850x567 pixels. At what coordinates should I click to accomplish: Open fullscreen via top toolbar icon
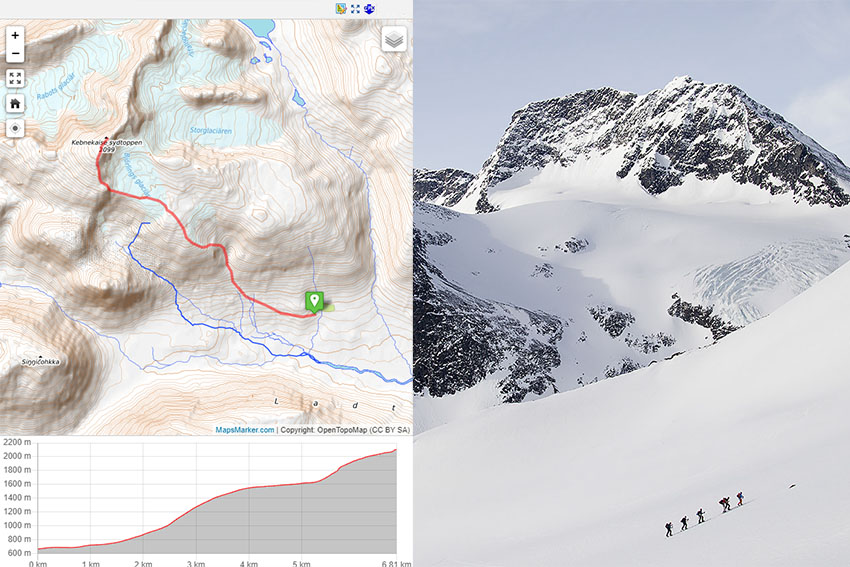355,9
